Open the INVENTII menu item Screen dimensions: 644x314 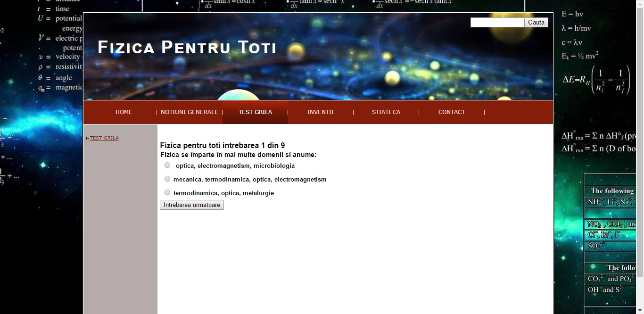pyautogui.click(x=320, y=112)
